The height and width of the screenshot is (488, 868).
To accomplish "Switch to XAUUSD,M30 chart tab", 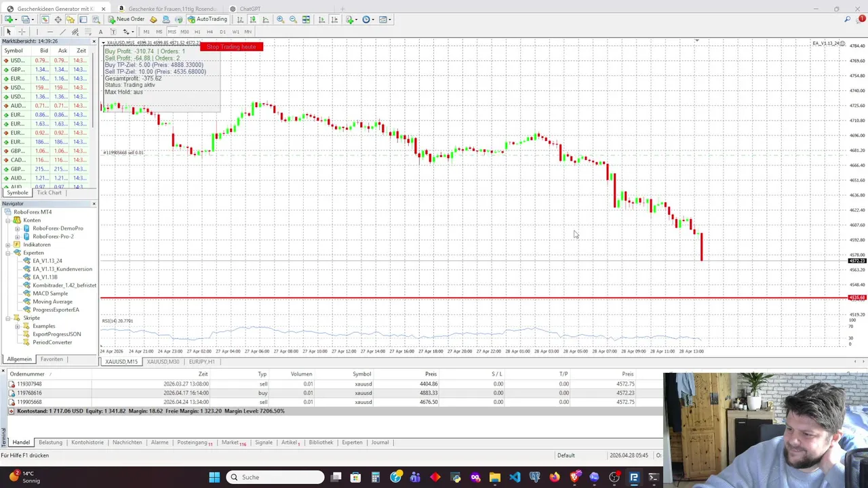I will [163, 362].
